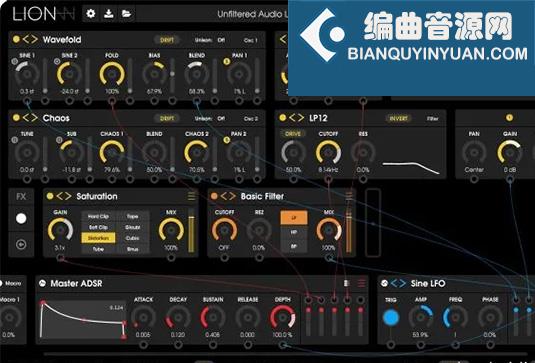Image resolution: width=535 pixels, height=363 pixels.
Task: Click the small icon beside the SINE 1 label
Action: pos(14,61)
